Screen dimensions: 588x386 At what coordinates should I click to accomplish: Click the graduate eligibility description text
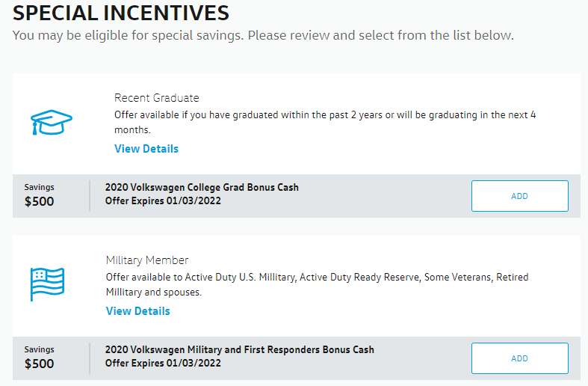point(325,122)
